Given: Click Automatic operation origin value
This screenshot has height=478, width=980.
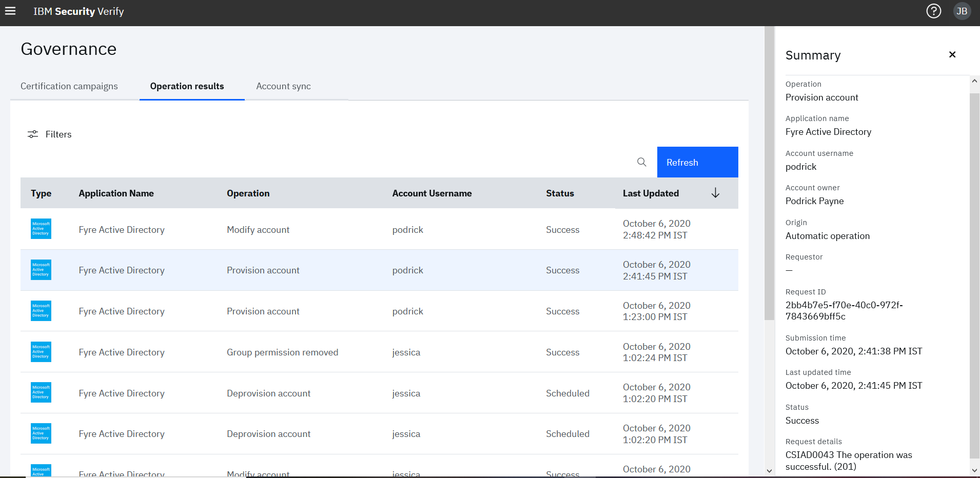Looking at the screenshot, I should click(828, 236).
